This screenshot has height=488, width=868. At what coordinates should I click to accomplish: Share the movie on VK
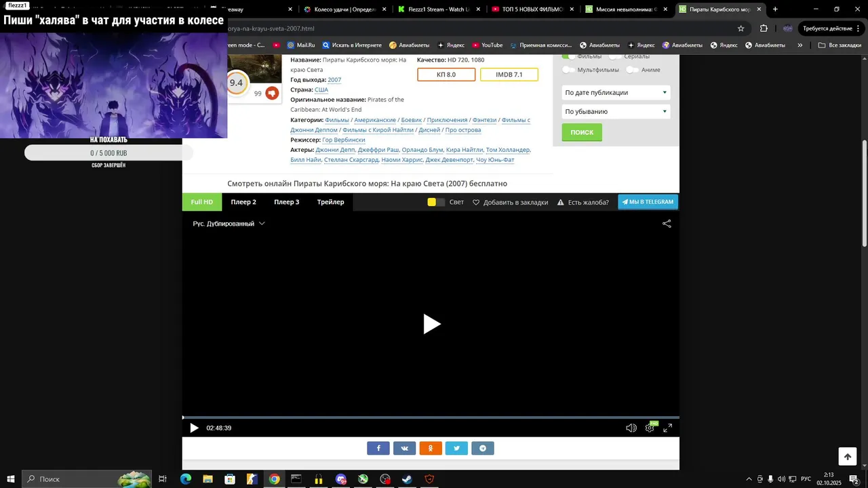click(405, 448)
